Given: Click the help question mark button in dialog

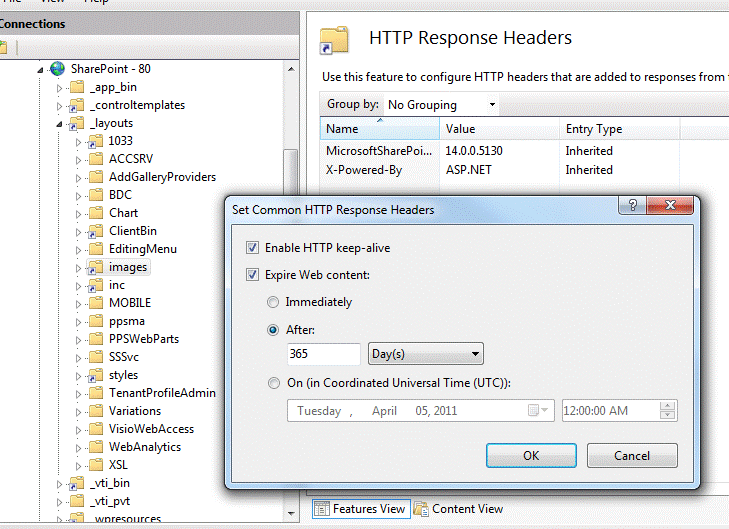Looking at the screenshot, I should [x=632, y=205].
